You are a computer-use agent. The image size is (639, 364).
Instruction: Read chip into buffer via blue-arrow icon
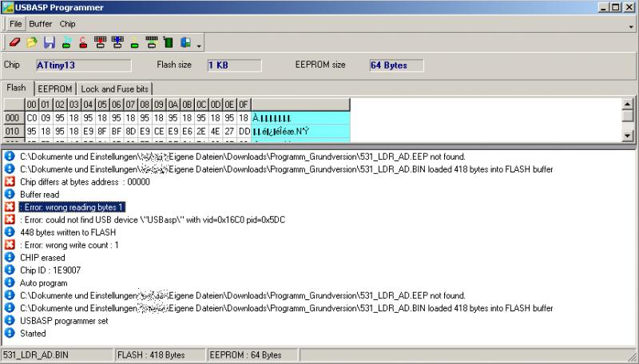click(x=117, y=42)
